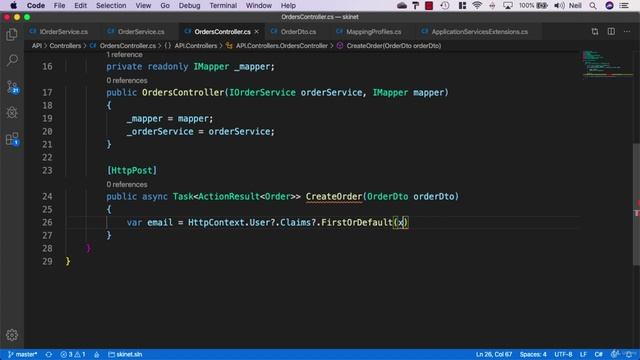640x360 pixels.
Task: Click the master branch in status bar
Action: click(22, 354)
